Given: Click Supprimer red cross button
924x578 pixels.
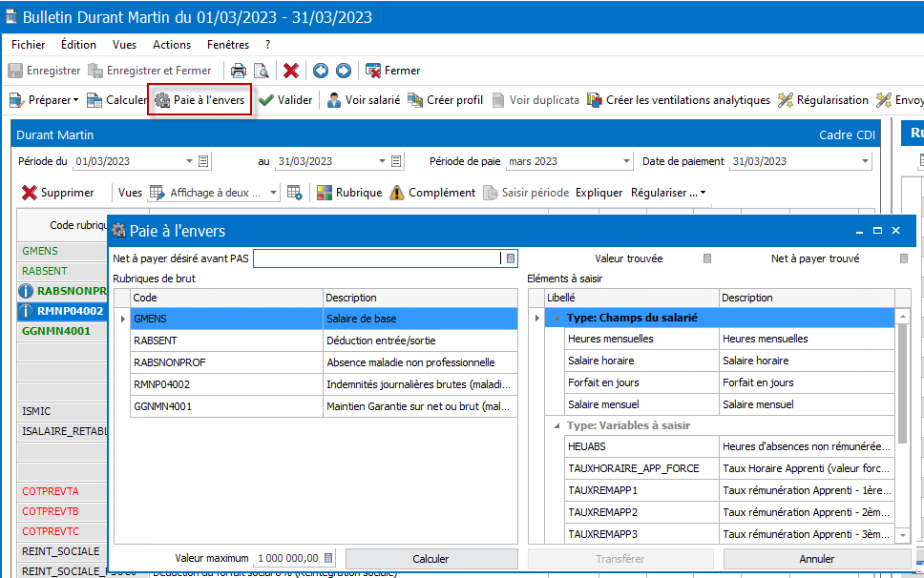Looking at the screenshot, I should (57, 193).
